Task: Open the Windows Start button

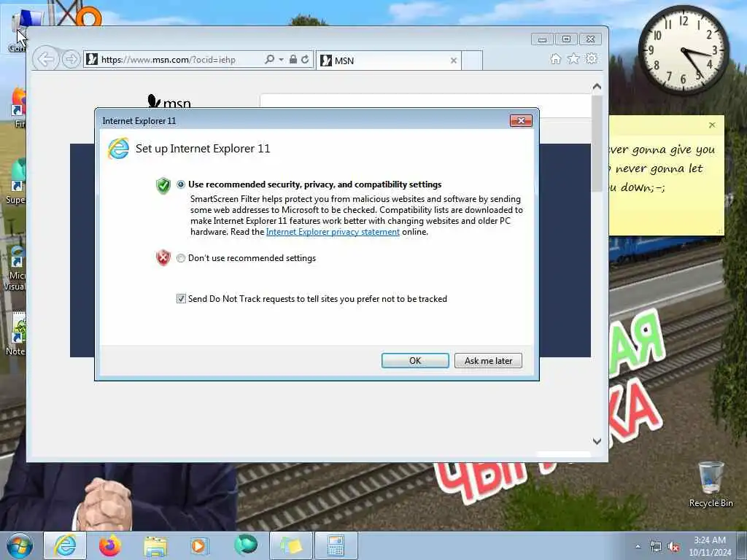Action: [20, 545]
